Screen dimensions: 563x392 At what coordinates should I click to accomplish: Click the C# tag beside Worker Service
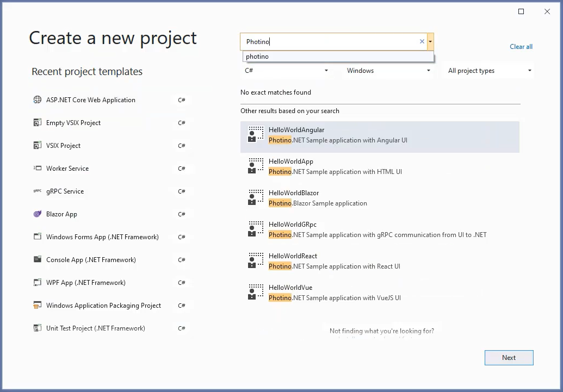[182, 169]
